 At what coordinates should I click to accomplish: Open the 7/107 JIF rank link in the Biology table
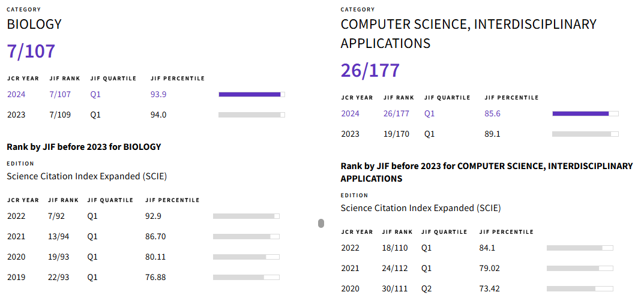click(x=60, y=94)
